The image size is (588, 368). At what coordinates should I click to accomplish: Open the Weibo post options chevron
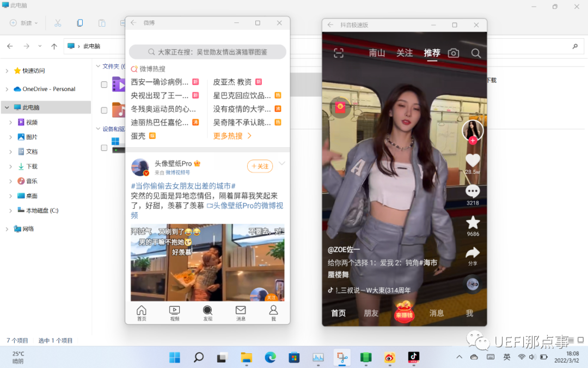coord(281,164)
